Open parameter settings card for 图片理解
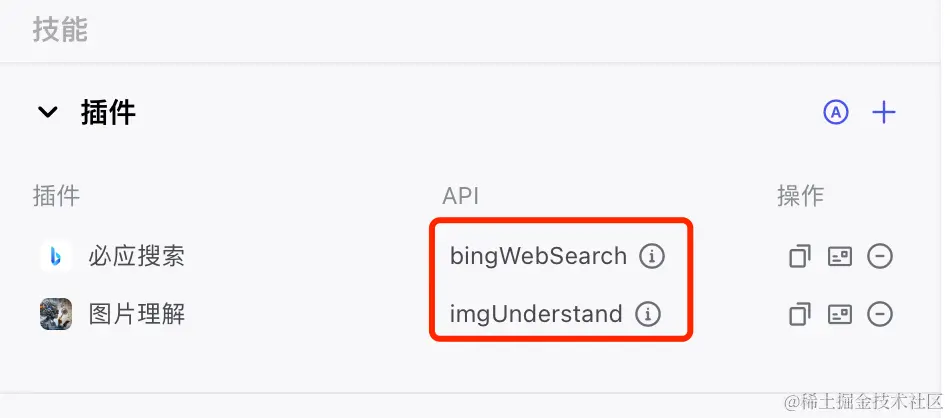This screenshot has height=418, width=950. click(840, 314)
